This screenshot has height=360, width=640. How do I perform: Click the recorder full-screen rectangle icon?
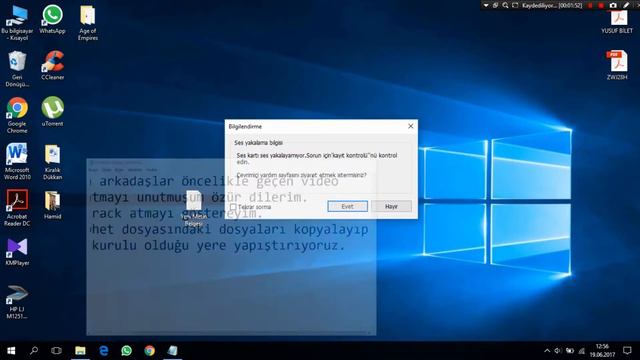(515, 5)
